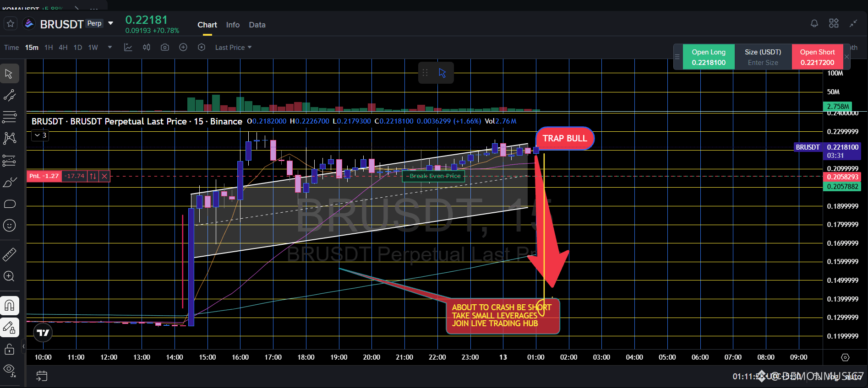
Task: Select the cursor tool in left toolbar
Action: point(9,74)
